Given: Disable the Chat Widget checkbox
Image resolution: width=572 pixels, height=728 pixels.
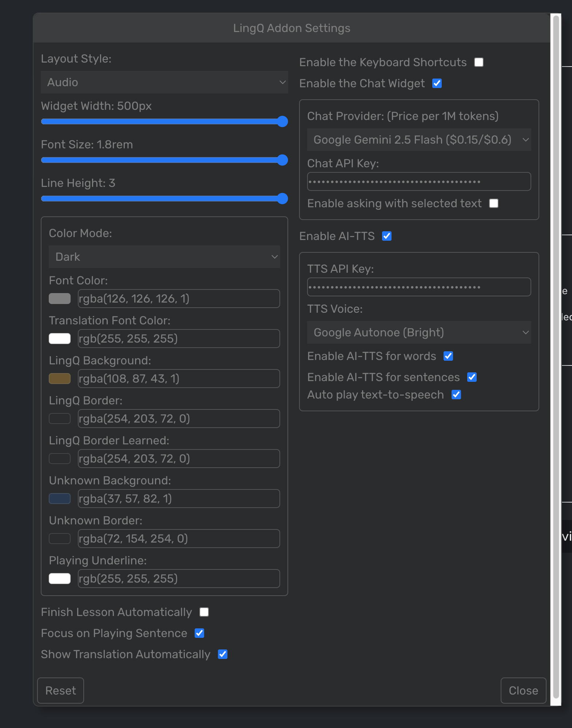Looking at the screenshot, I should point(437,83).
